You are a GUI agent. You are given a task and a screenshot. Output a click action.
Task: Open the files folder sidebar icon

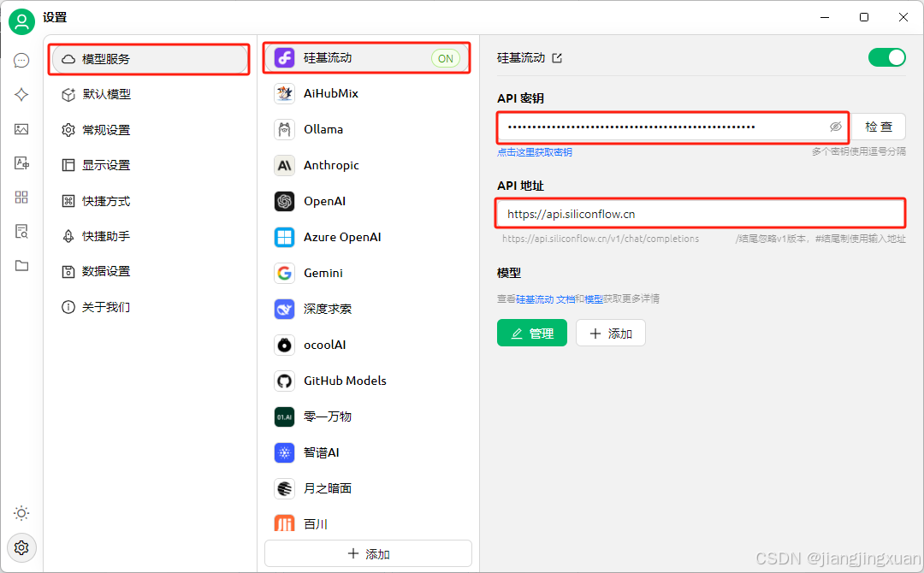[x=21, y=266]
